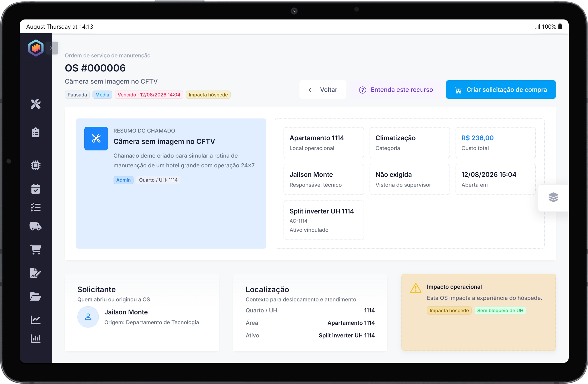Click the Admin tag in summary
This screenshot has height=384, width=588.
click(123, 180)
